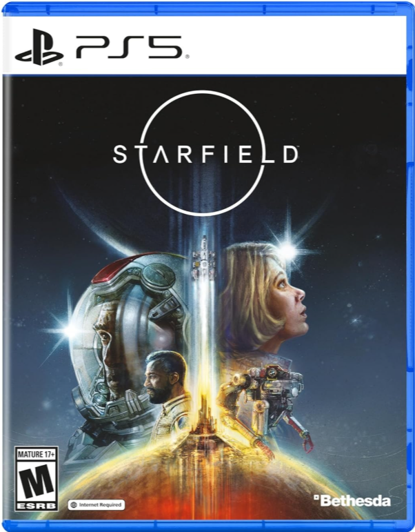The height and width of the screenshot is (532, 415).
Task: Click the bright star near the woman's head
Action: (x=287, y=251)
